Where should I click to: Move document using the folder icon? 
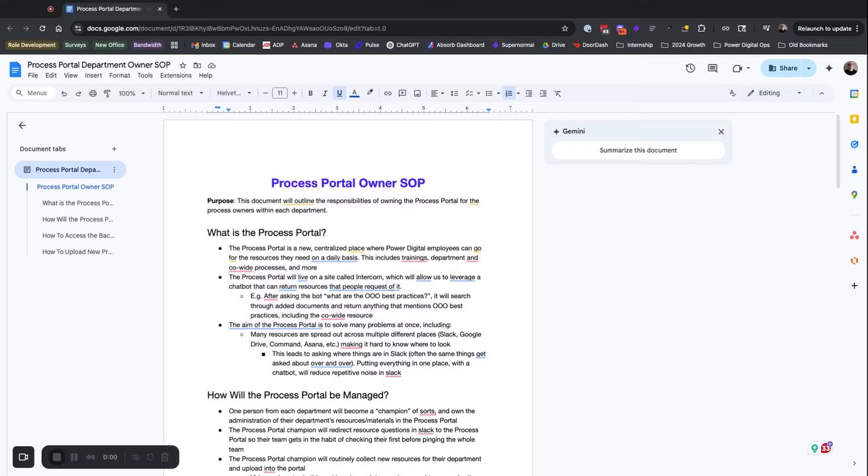(x=197, y=65)
